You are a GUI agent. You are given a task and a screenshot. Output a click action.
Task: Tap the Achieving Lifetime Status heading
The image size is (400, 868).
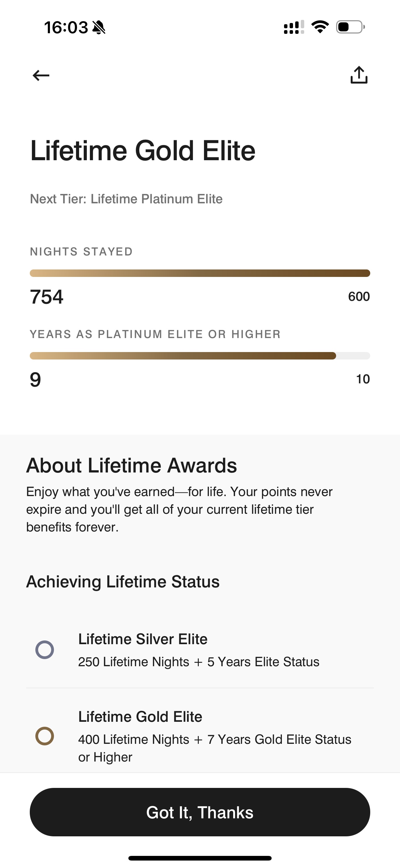(123, 582)
